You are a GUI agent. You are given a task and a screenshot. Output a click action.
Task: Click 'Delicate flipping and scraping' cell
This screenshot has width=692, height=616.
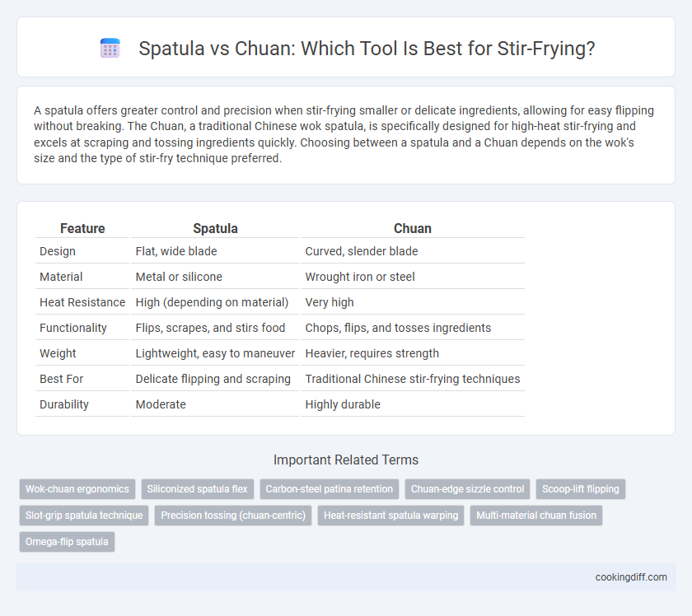pyautogui.click(x=215, y=379)
